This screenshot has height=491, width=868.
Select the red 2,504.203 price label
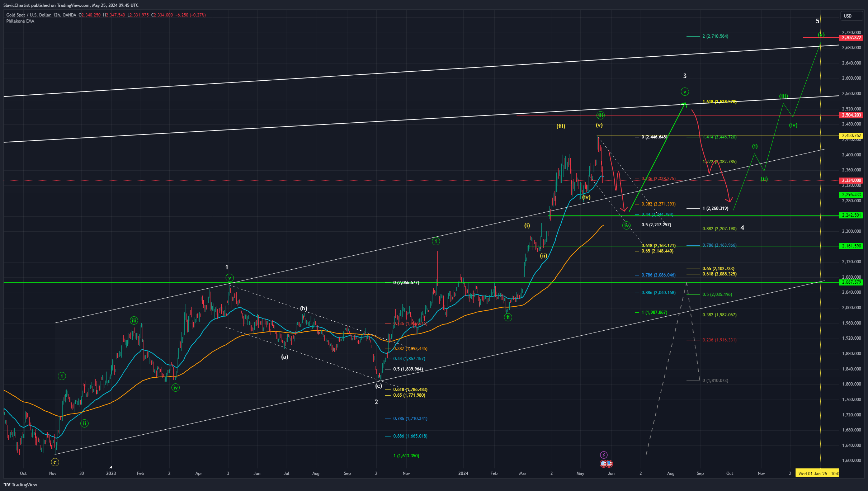[x=852, y=115]
